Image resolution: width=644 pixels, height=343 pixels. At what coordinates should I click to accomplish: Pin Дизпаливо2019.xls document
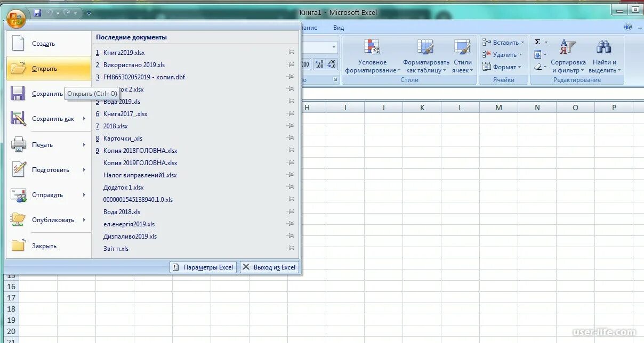(291, 236)
